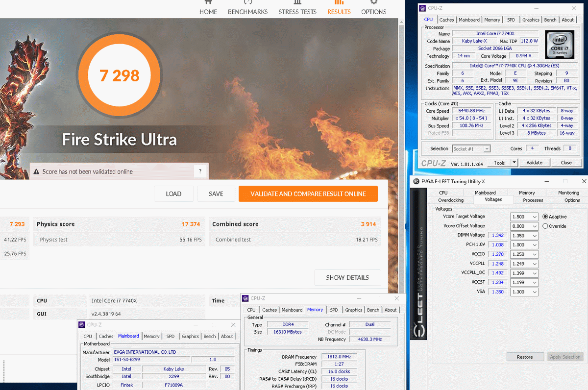Screen dimensions: 588x390
Task: Open OPTIONS in the 3DMark navigation
Action: [x=374, y=8]
